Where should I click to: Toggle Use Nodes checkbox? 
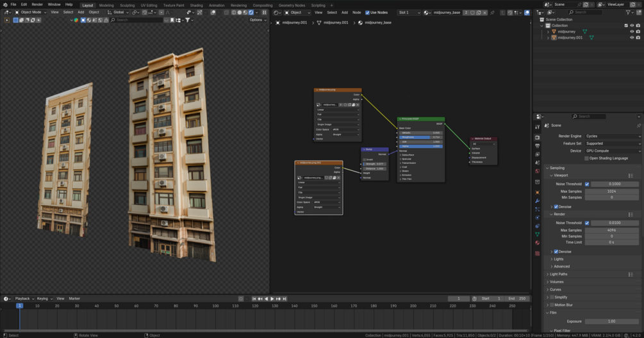tap(368, 12)
